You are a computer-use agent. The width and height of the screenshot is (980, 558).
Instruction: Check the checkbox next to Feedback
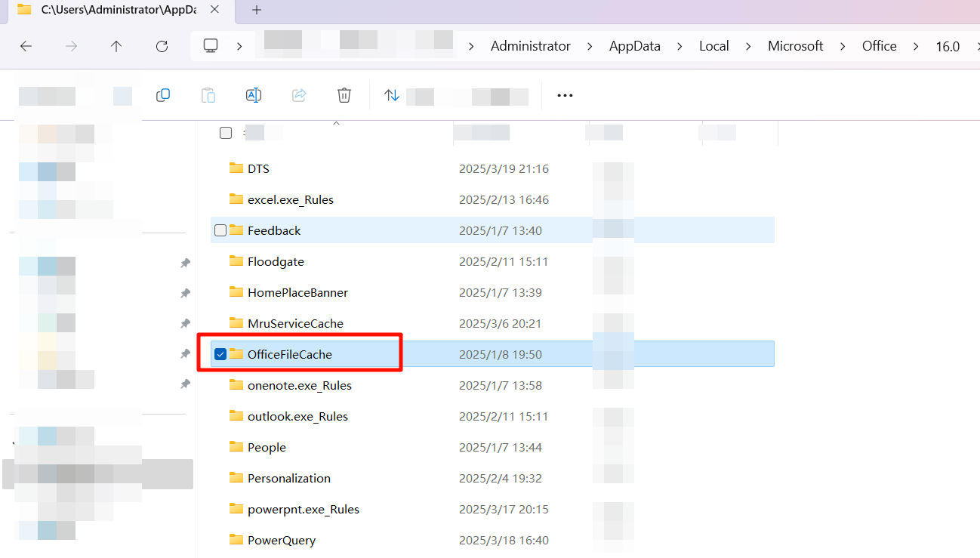pos(220,230)
